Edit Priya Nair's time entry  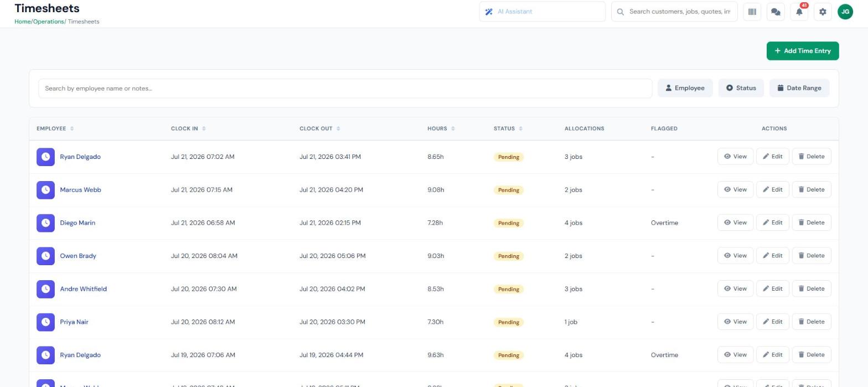coord(772,322)
